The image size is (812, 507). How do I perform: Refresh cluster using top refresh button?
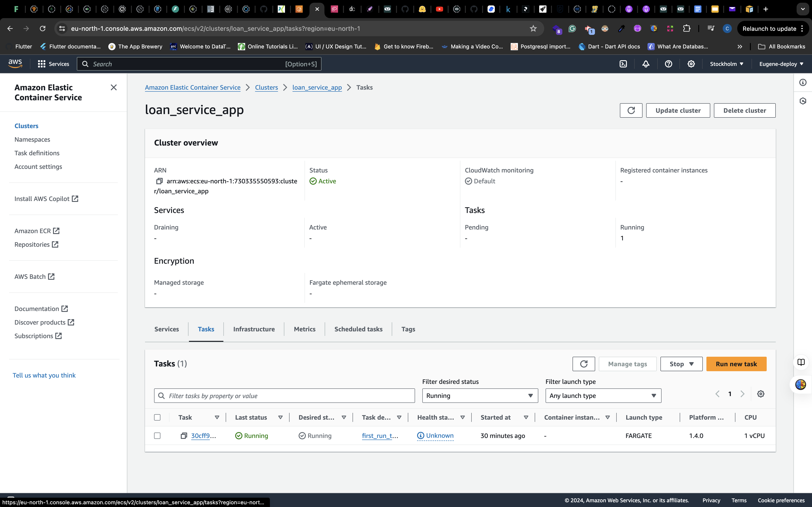click(x=631, y=110)
